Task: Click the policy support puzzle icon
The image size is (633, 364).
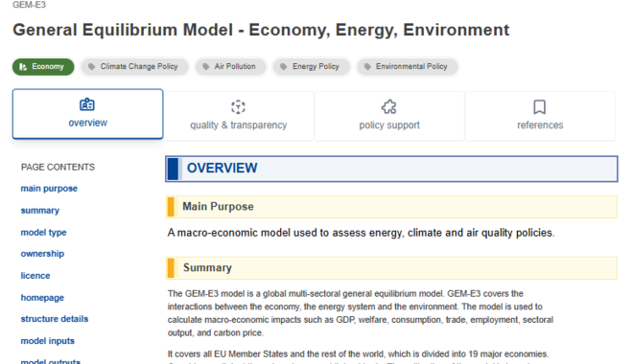Action: (389, 107)
